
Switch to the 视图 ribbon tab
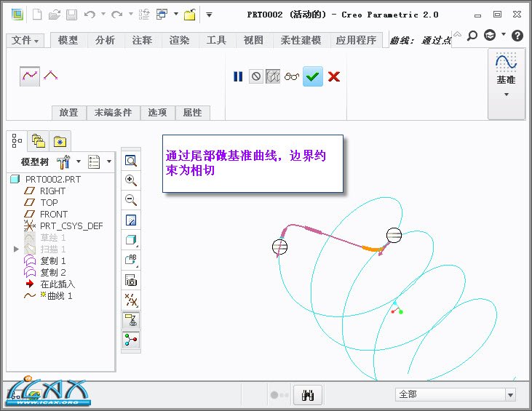click(x=253, y=41)
